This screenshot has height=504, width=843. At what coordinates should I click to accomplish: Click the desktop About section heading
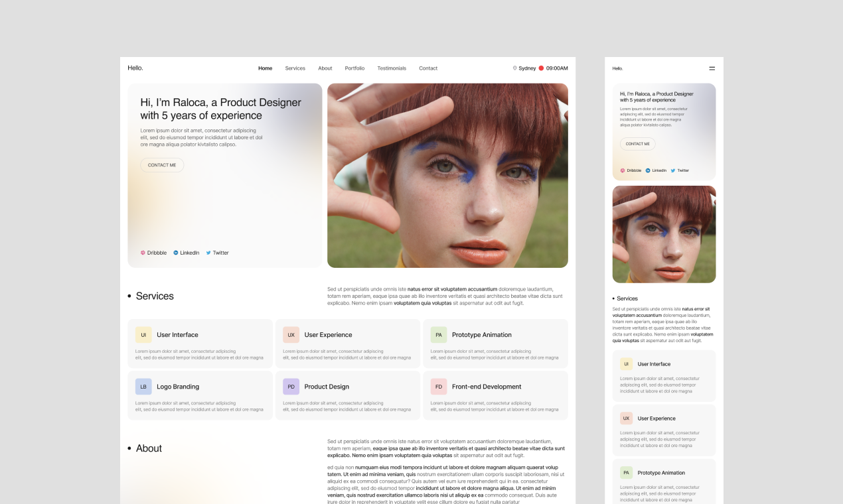149,448
